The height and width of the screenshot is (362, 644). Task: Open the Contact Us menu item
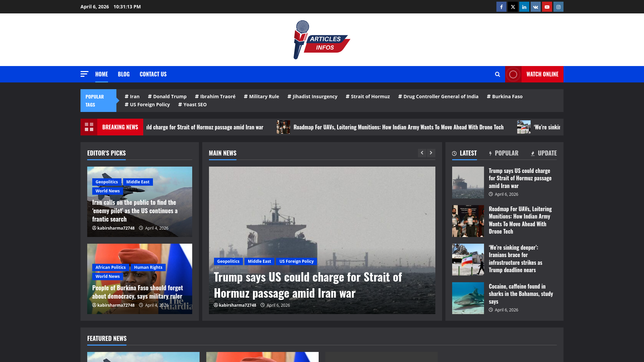(x=153, y=74)
